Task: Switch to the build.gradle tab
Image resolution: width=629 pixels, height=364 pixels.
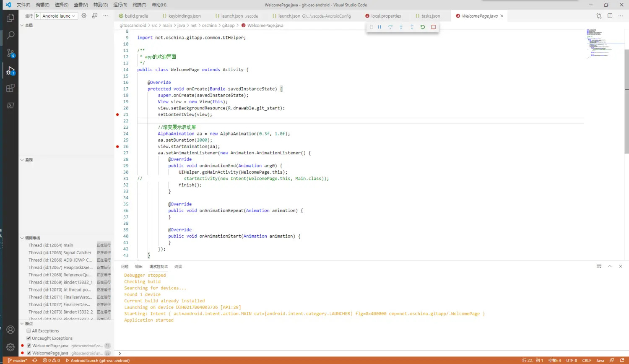Action: (x=136, y=16)
